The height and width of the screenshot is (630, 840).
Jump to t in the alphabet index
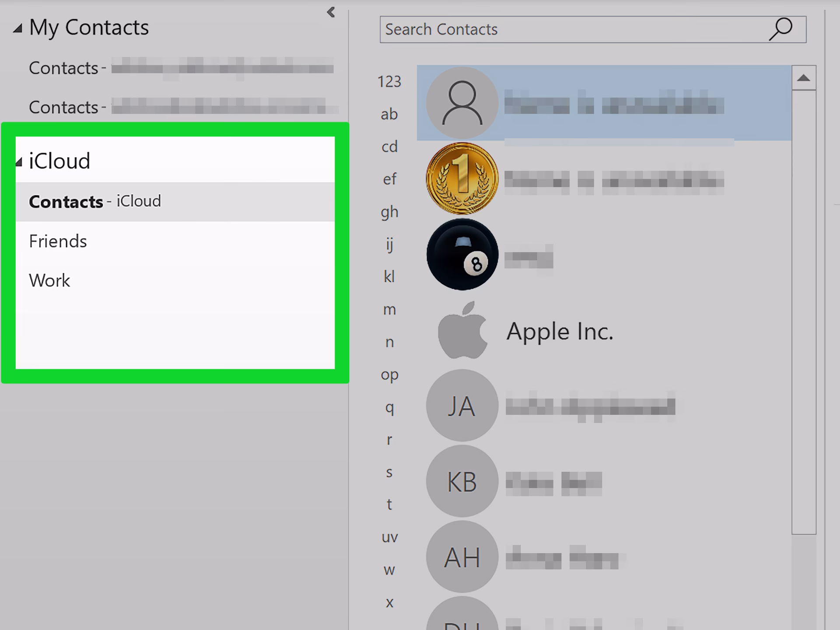(389, 504)
